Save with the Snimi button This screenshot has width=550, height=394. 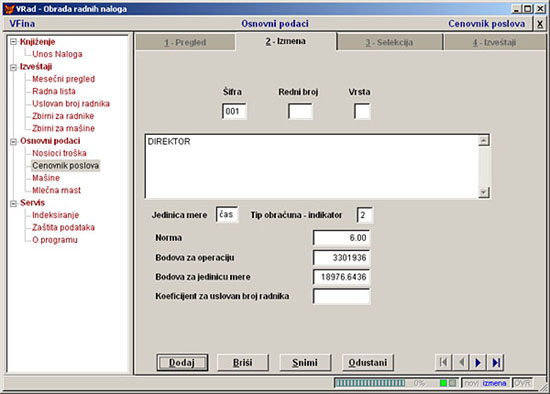click(x=305, y=362)
